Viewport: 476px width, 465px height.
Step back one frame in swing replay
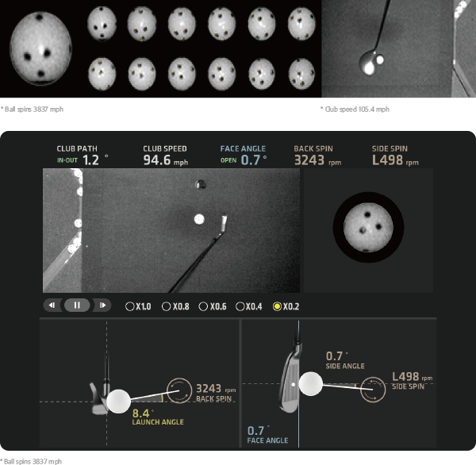pos(52,306)
